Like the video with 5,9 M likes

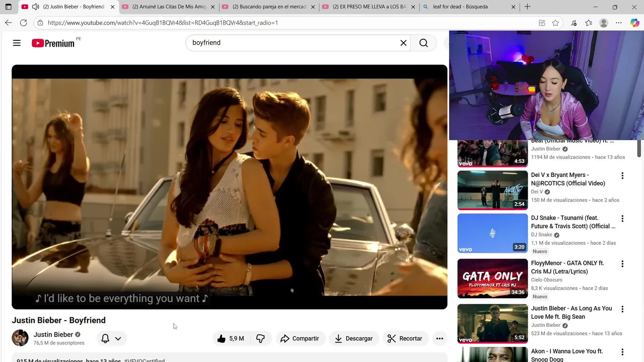coord(230,338)
